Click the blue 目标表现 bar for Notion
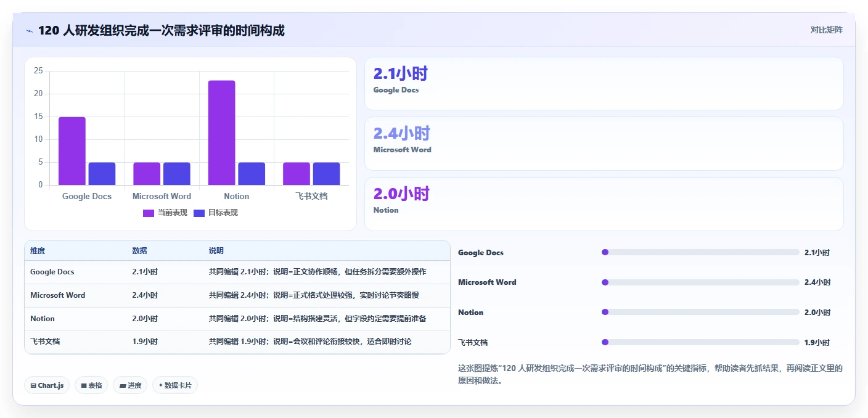 tap(252, 174)
